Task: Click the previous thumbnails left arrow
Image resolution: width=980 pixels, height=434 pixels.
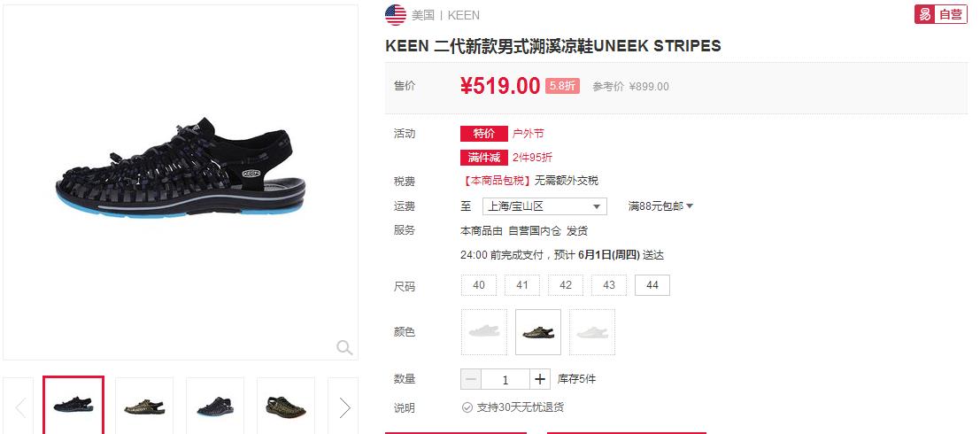Action: tap(19, 407)
